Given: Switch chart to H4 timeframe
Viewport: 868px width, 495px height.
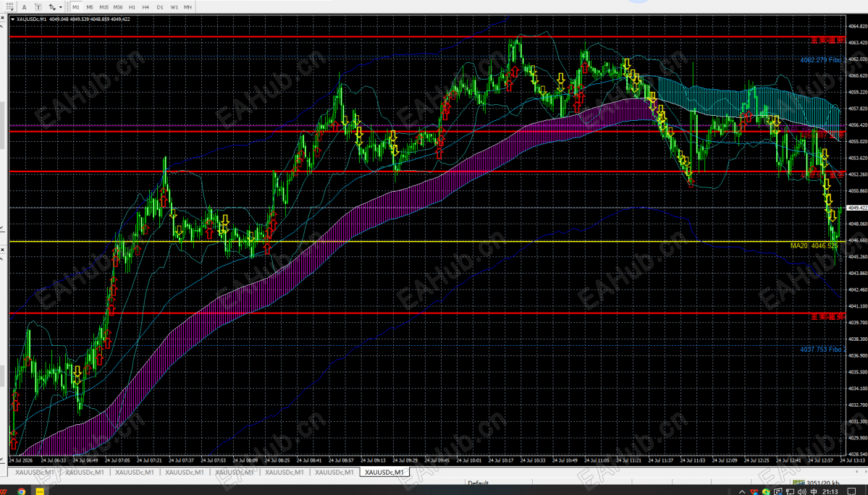Looking at the screenshot, I should point(146,7).
